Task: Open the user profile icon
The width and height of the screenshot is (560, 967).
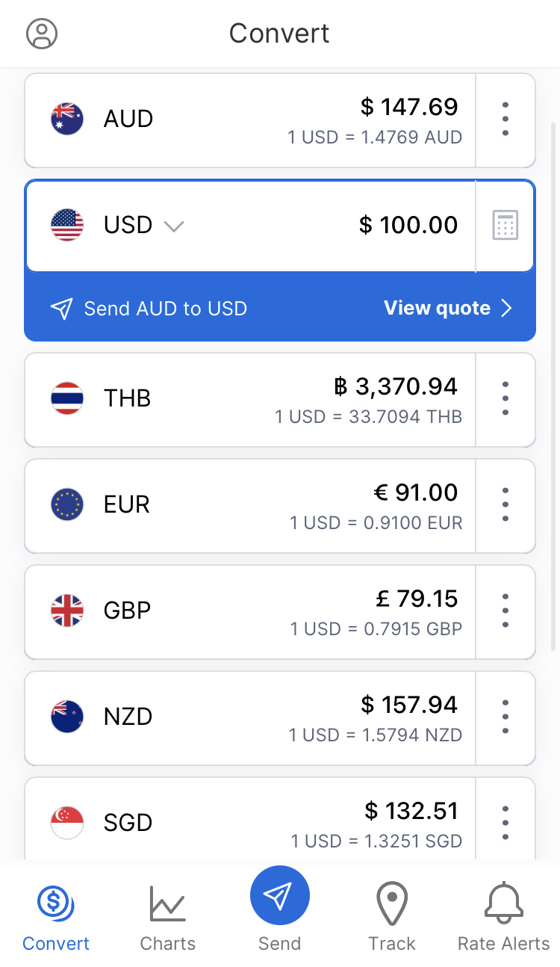Action: (42, 34)
